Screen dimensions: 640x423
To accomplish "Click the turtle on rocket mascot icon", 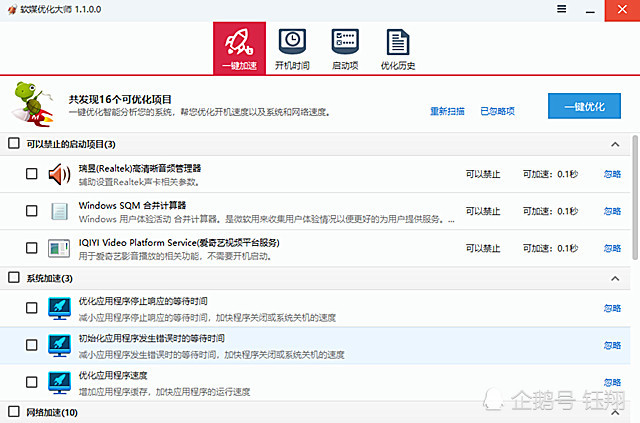I will pyautogui.click(x=33, y=104).
